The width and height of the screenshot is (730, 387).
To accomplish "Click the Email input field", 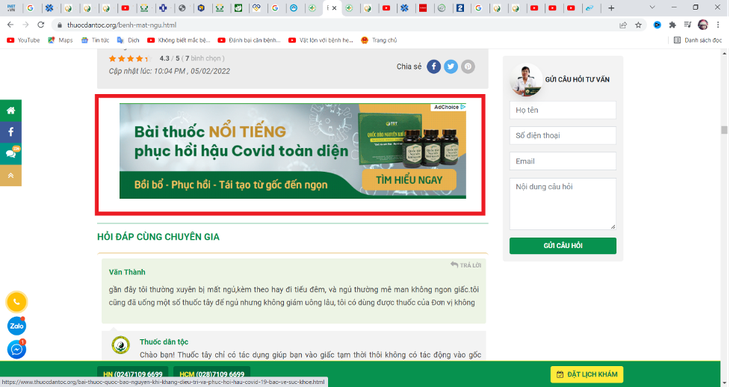I will pyautogui.click(x=562, y=161).
